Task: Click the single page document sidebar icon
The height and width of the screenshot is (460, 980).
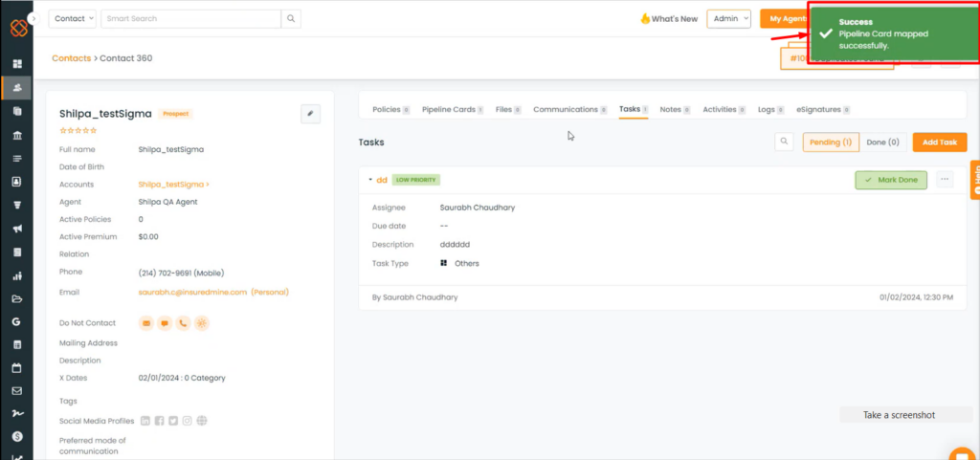Action: point(17,252)
